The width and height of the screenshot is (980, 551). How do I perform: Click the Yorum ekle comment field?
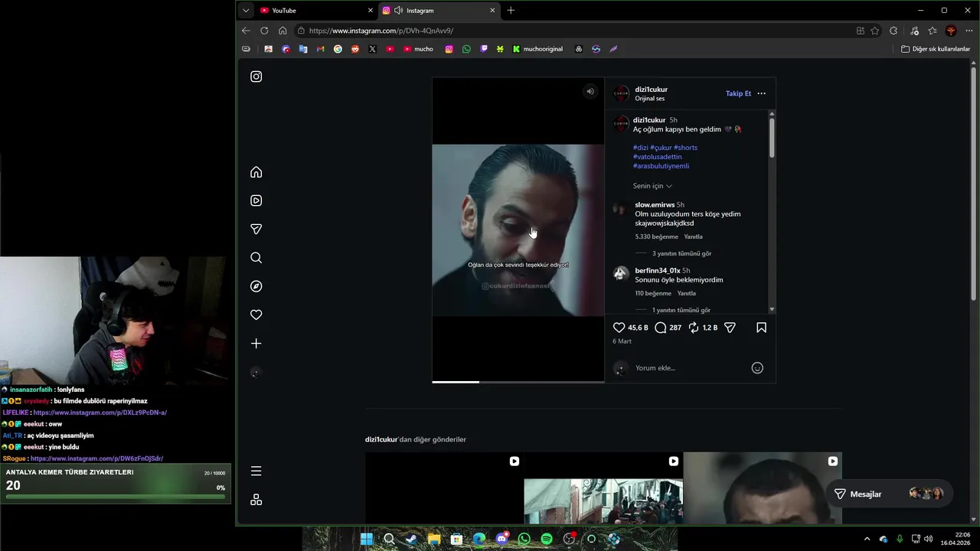pyautogui.click(x=689, y=368)
